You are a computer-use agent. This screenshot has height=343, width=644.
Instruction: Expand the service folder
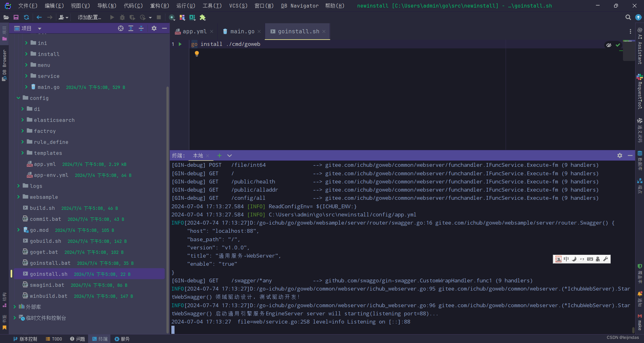(26, 76)
